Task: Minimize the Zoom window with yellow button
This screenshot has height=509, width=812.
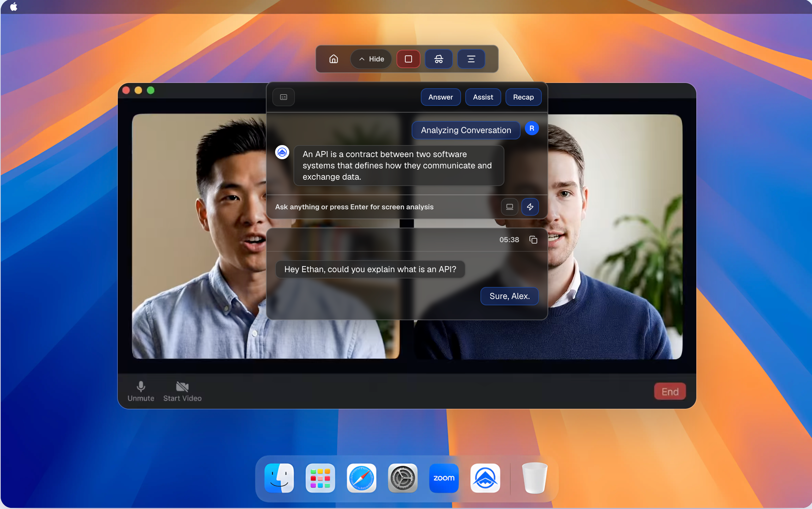Action: click(138, 90)
